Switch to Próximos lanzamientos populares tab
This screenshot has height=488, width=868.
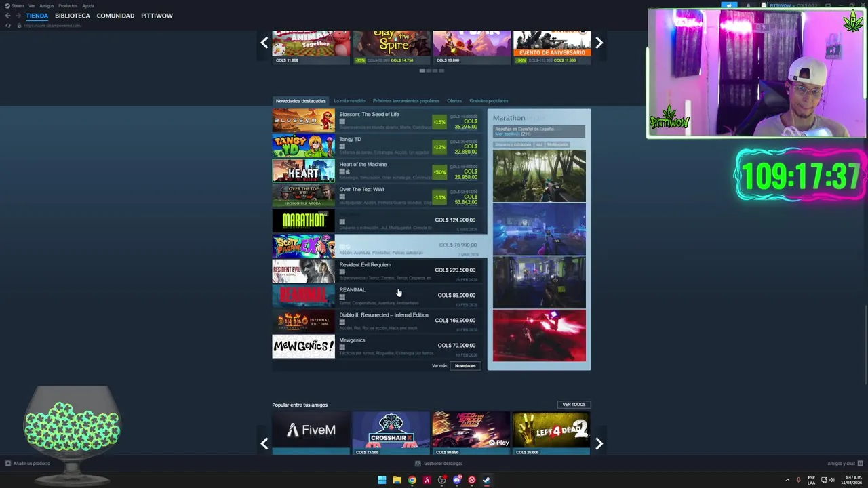[x=406, y=101]
